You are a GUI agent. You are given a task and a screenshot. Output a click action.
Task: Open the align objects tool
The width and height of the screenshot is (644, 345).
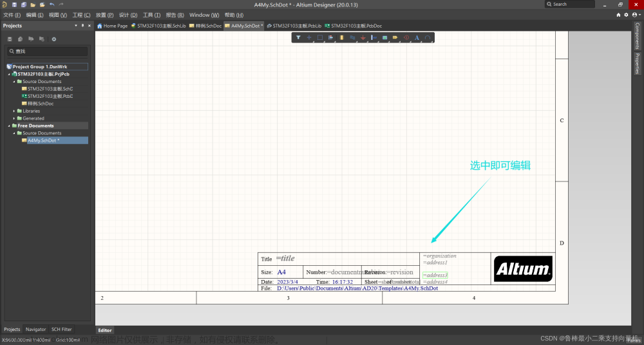coord(330,37)
